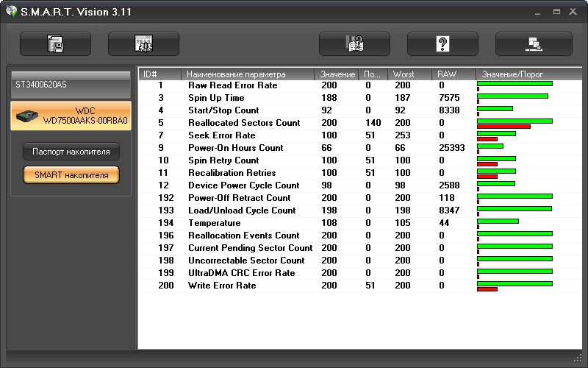The image size is (588, 368).
Task: Select the Reallocation Events Count row
Action: pos(360,236)
